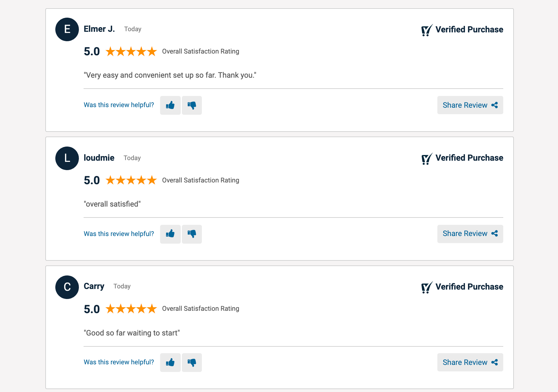Mark Carry's review as not helpful

tap(192, 362)
